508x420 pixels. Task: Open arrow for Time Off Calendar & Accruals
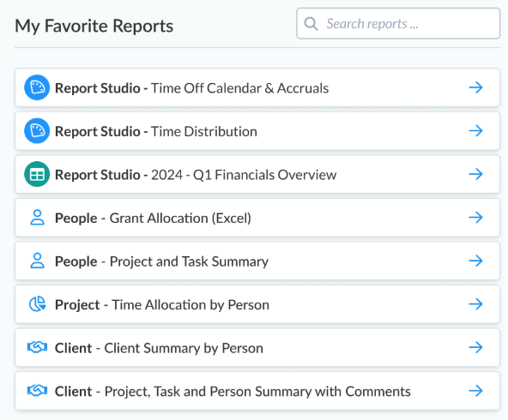476,87
